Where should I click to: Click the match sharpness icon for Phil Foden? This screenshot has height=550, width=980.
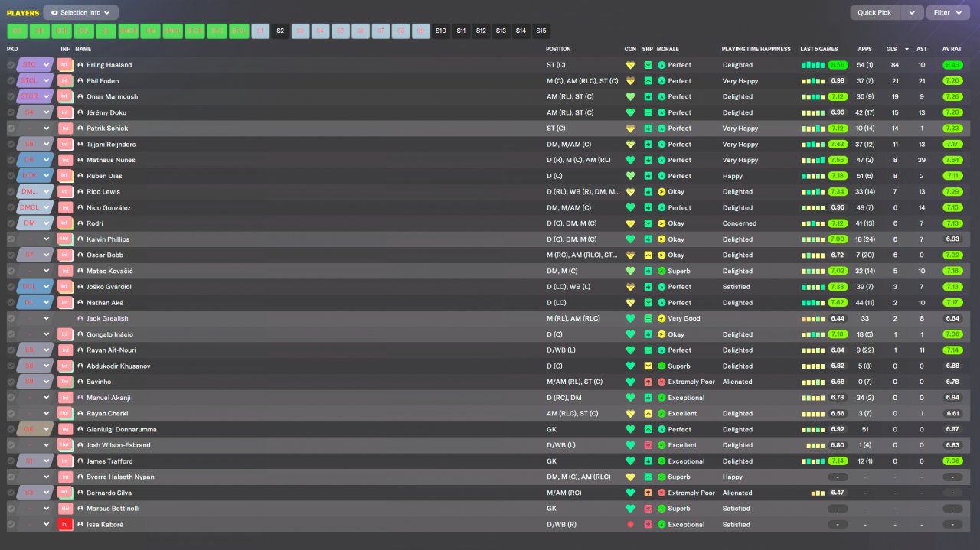[648, 81]
